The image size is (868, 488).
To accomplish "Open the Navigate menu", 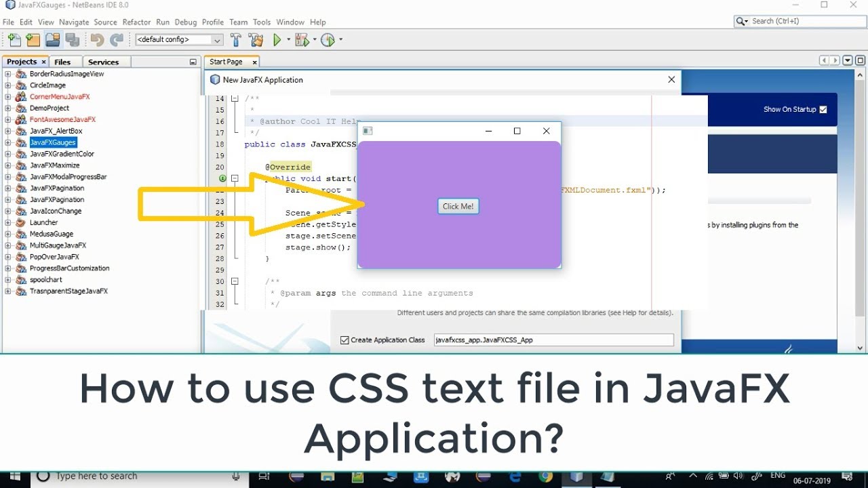I will pos(74,22).
